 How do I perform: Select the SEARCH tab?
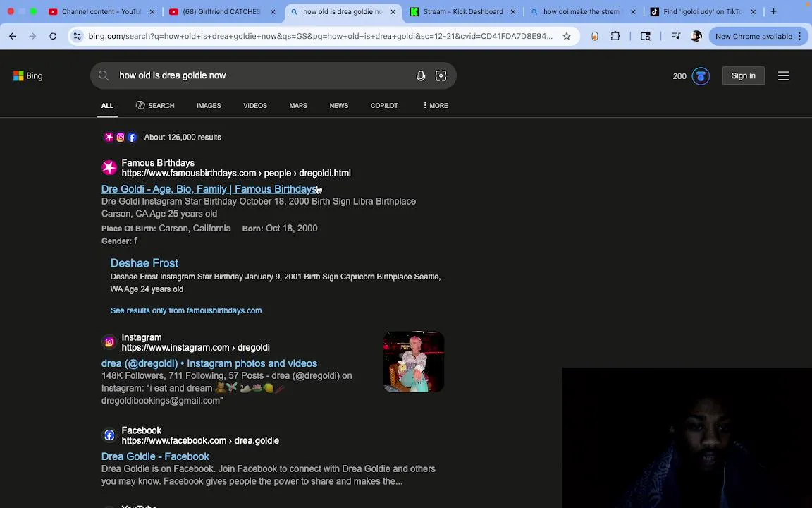tap(155, 105)
